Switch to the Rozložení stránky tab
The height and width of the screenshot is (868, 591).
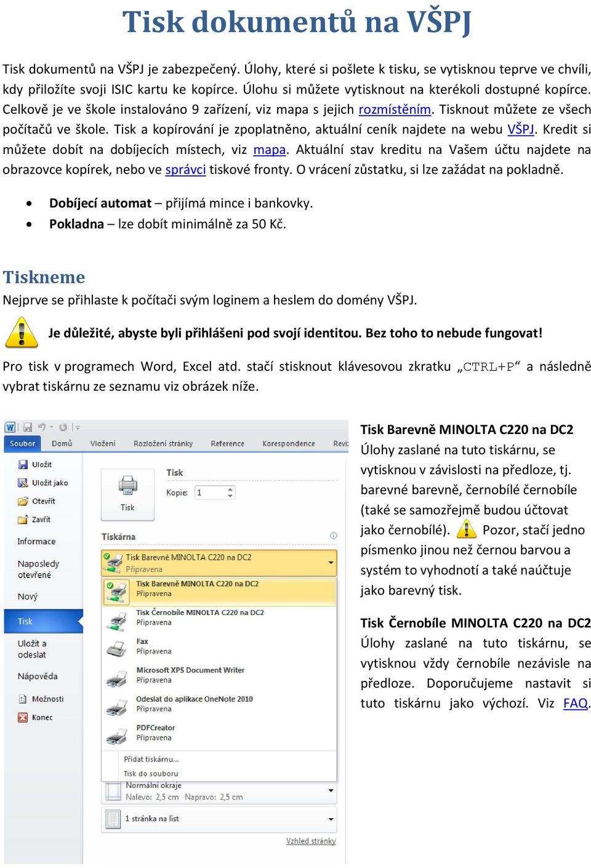click(x=163, y=443)
